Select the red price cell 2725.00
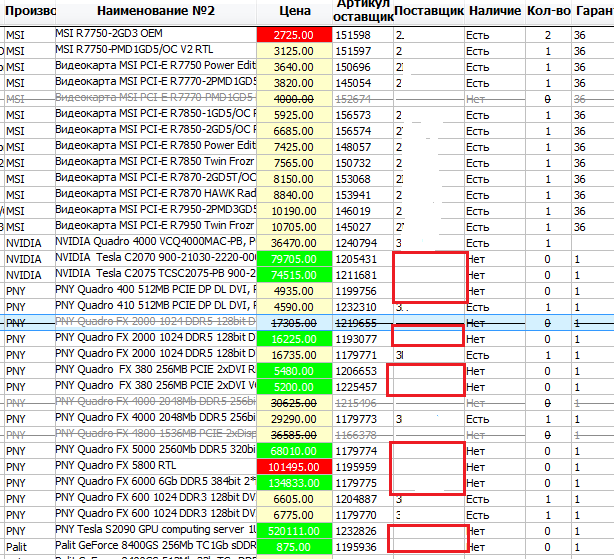This screenshot has width=614, height=559. (294, 35)
